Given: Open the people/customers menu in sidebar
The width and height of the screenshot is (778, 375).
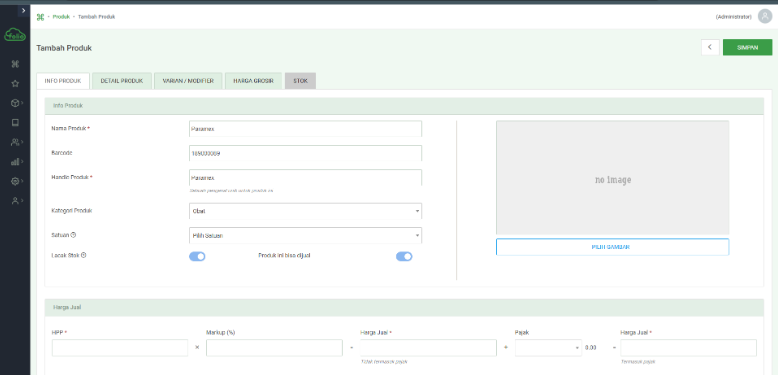Looking at the screenshot, I should point(17,142).
